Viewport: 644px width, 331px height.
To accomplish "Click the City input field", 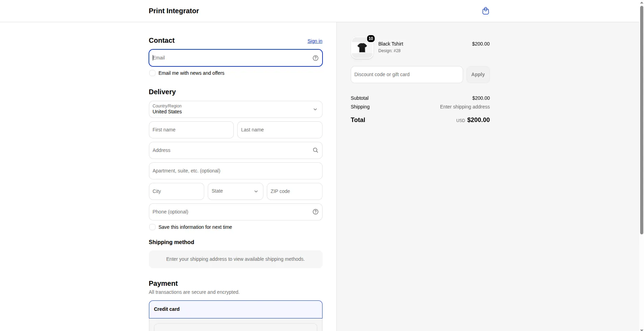I will click(176, 191).
